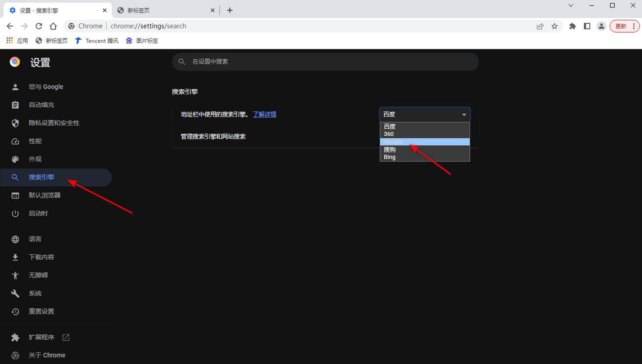Click the 在设置中搜索 search box
The height and width of the screenshot is (364, 642).
coord(325,62)
